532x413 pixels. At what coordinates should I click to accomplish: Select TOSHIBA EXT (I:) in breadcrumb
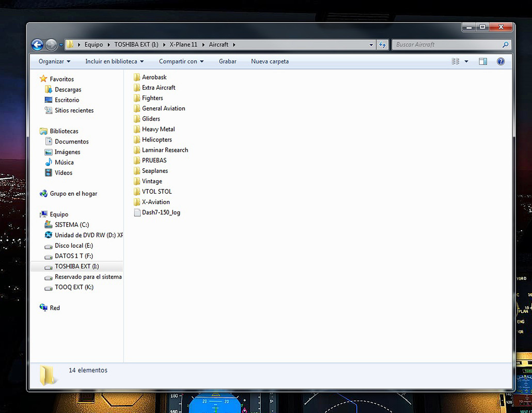coord(136,44)
